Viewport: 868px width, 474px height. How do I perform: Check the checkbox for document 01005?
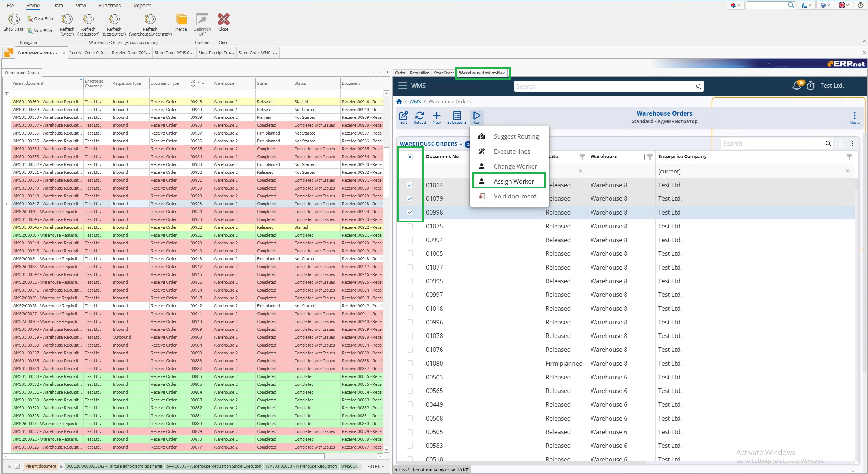(410, 253)
